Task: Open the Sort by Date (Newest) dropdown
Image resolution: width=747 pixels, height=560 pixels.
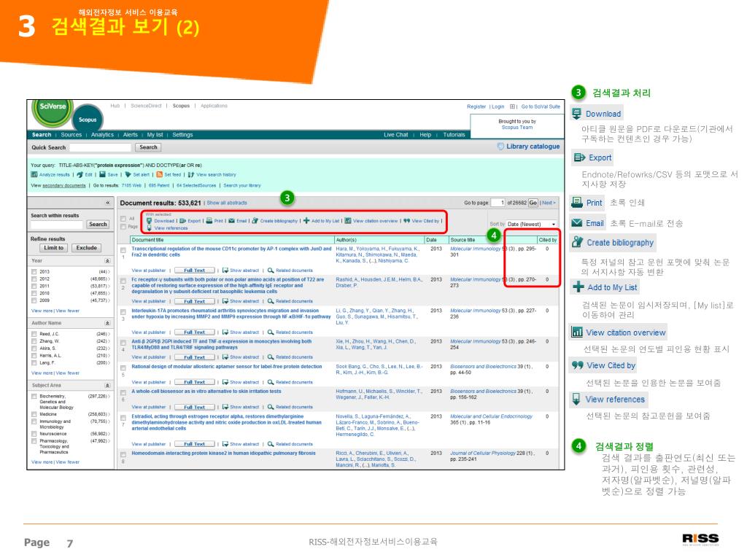Action: (x=531, y=224)
